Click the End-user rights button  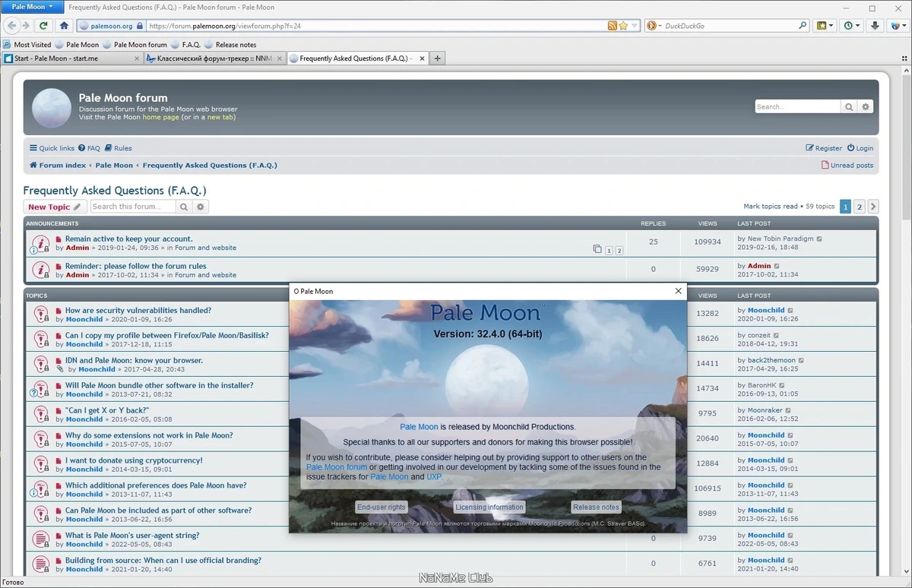[x=382, y=507]
